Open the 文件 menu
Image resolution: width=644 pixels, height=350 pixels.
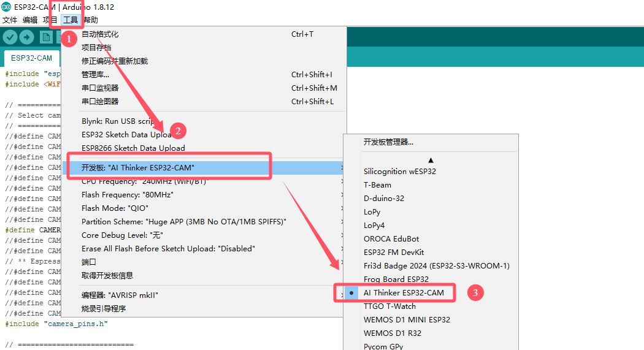(10, 20)
